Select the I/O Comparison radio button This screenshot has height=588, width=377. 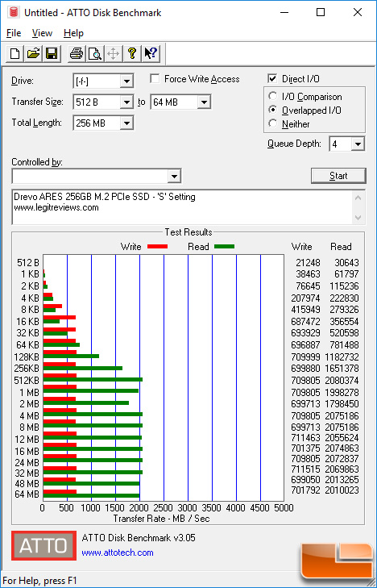(273, 96)
